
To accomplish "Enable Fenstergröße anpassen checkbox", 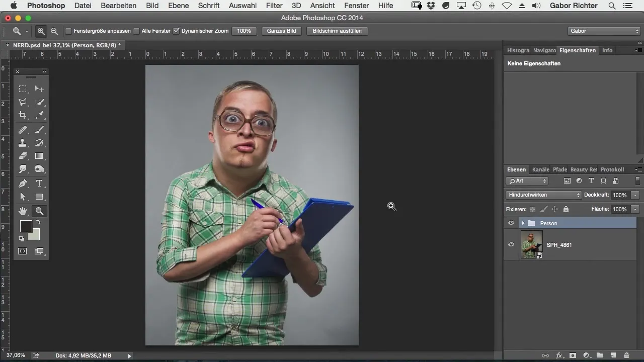I will 68,31.
